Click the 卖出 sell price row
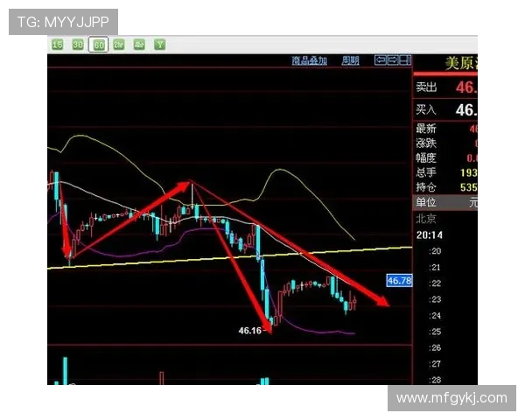This screenshot has height=420, width=525. click(447, 87)
